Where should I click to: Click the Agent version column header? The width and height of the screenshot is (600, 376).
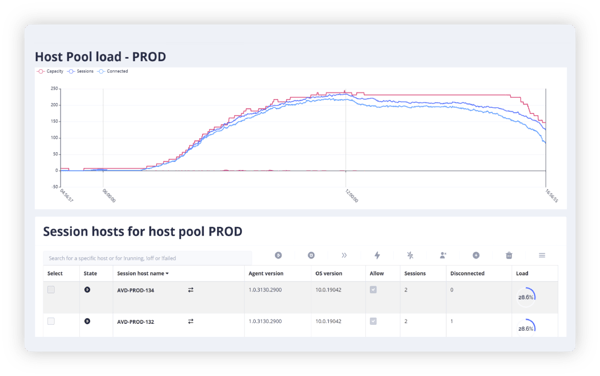click(x=266, y=273)
